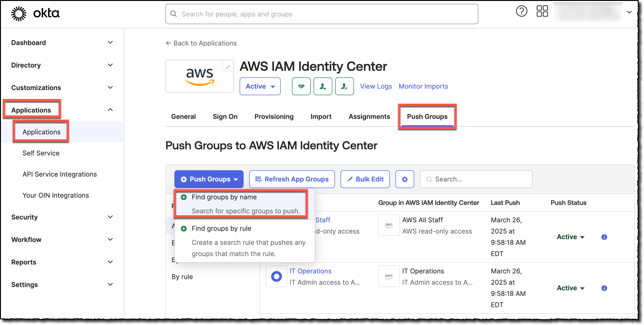Switch to the Provisioning tab

point(274,116)
